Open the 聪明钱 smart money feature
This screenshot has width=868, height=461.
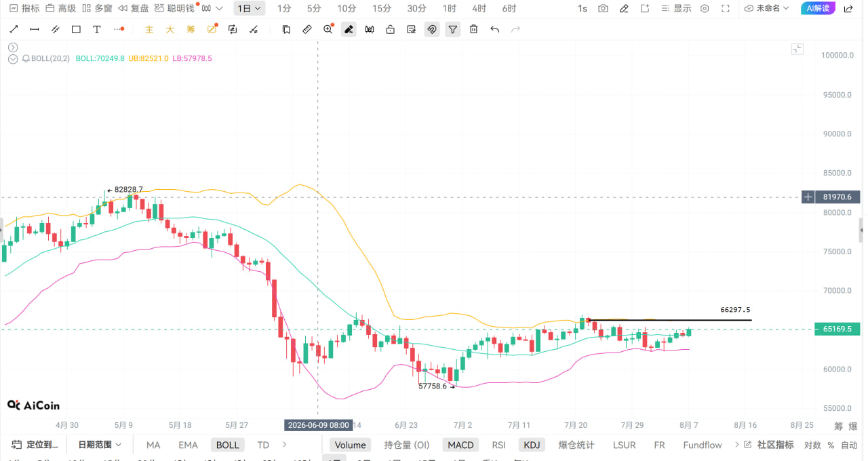coord(174,8)
